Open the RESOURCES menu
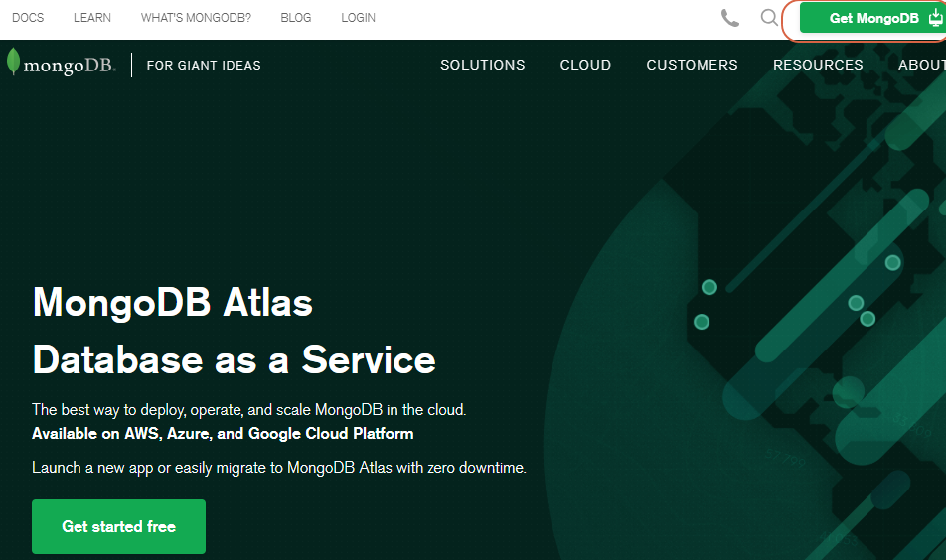The height and width of the screenshot is (560, 946). (818, 65)
